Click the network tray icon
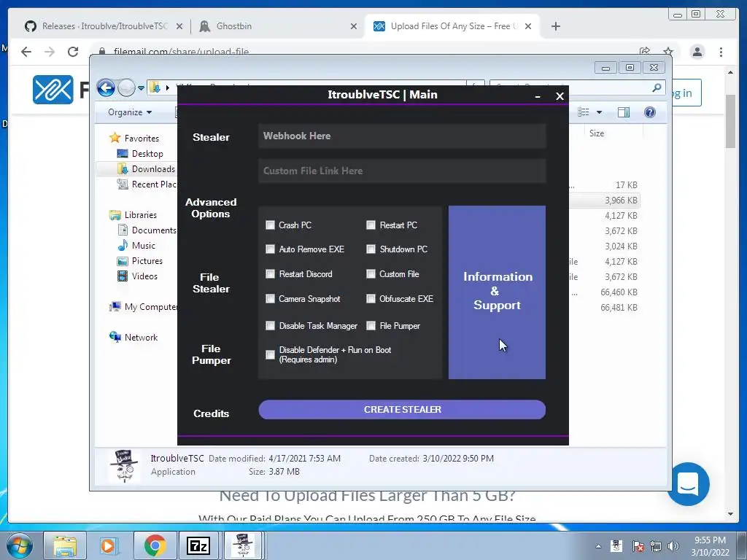Image resolution: width=747 pixels, height=560 pixels. point(656,546)
